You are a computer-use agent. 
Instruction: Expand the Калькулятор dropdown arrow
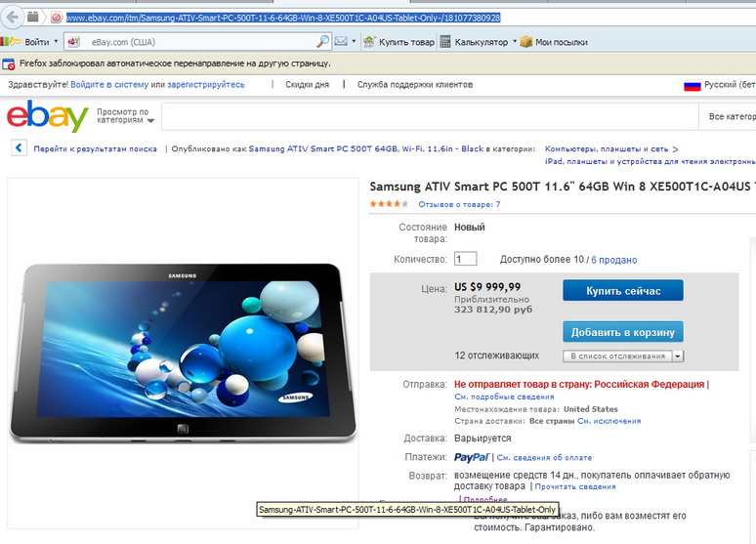pos(515,41)
